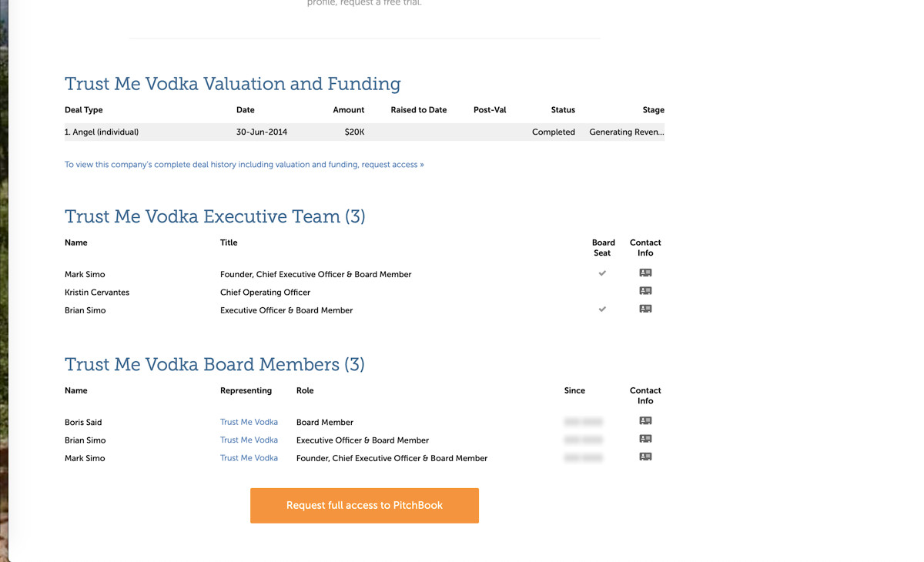Screen dimensions: 924x562
Task: Open Kristin Cervantes' contact info icon
Action: (x=645, y=291)
